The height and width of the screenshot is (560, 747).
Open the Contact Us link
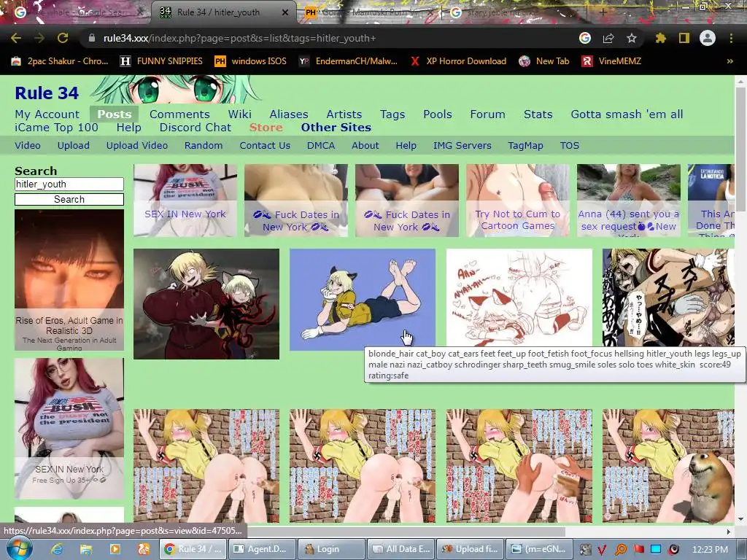(265, 146)
